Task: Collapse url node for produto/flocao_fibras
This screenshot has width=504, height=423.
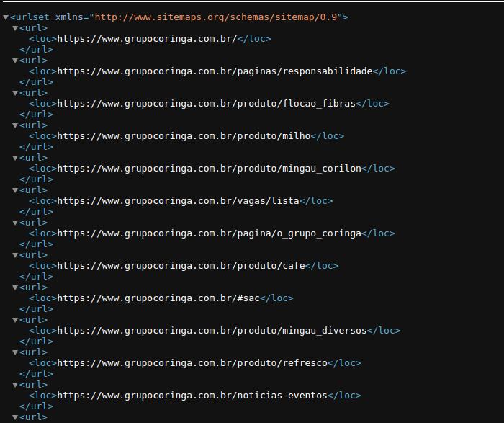Action: 15,93
